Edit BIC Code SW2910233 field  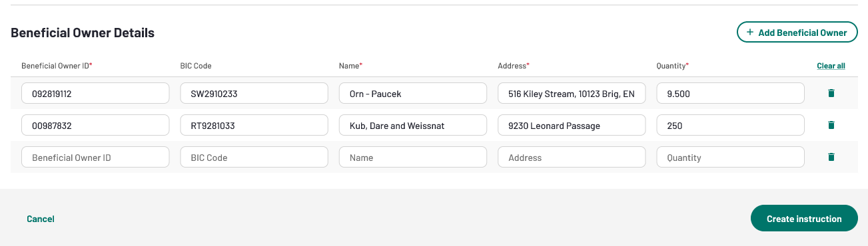pyautogui.click(x=254, y=93)
